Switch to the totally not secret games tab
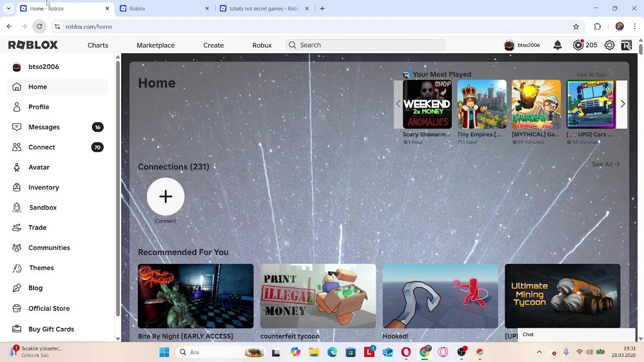The image size is (644, 362). 264,9
